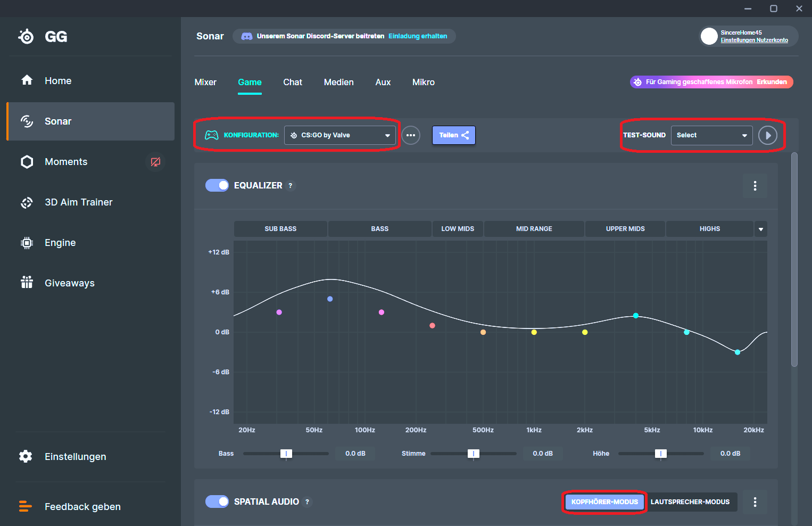Click the user avatar circle
812x526 pixels.
pos(709,36)
